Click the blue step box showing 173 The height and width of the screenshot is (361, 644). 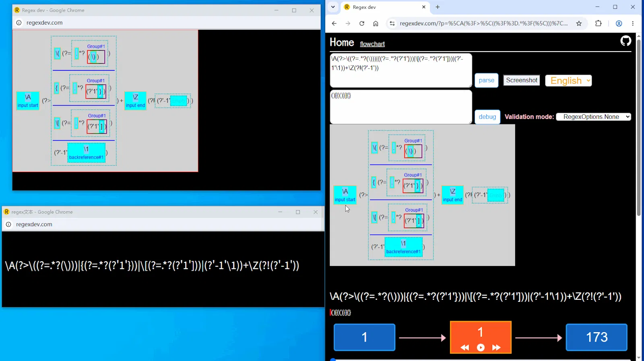pyautogui.click(x=597, y=337)
